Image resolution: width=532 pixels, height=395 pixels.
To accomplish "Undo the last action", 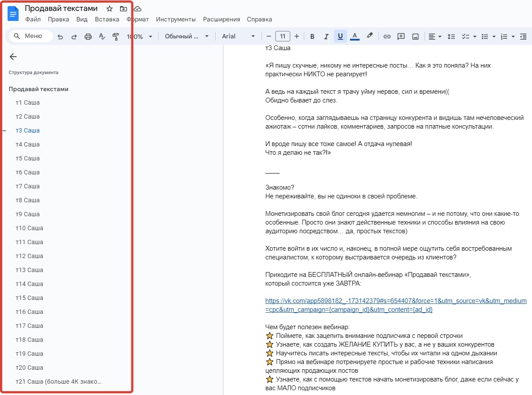I will (60, 37).
